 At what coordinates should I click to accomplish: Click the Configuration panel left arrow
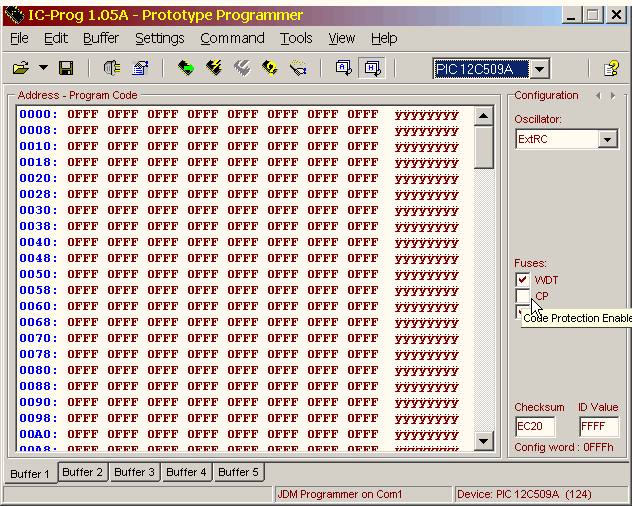pyautogui.click(x=598, y=96)
